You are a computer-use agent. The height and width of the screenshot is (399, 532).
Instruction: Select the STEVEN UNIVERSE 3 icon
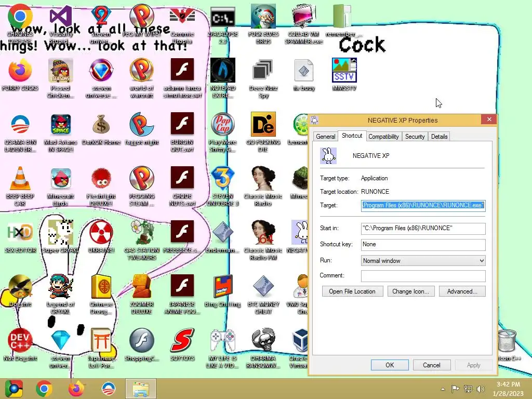(x=222, y=179)
